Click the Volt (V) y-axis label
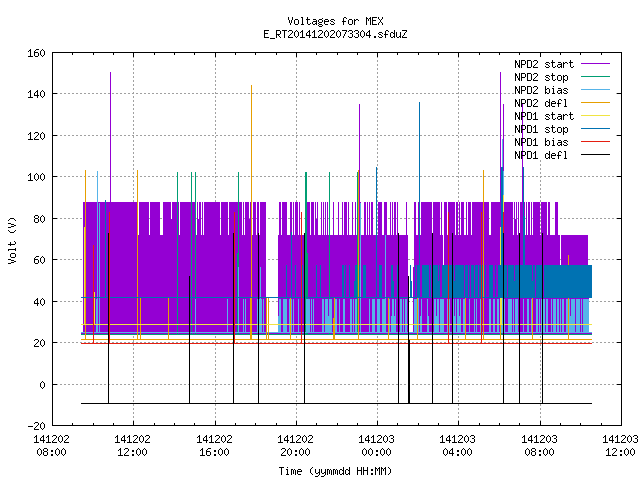Viewport: 640px width, 480px height. point(12,240)
